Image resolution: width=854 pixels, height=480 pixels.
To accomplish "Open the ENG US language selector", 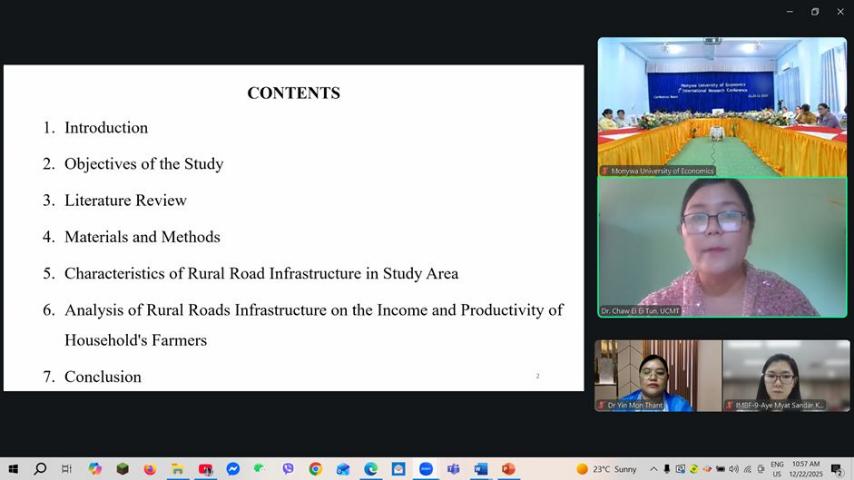I will click(777, 469).
